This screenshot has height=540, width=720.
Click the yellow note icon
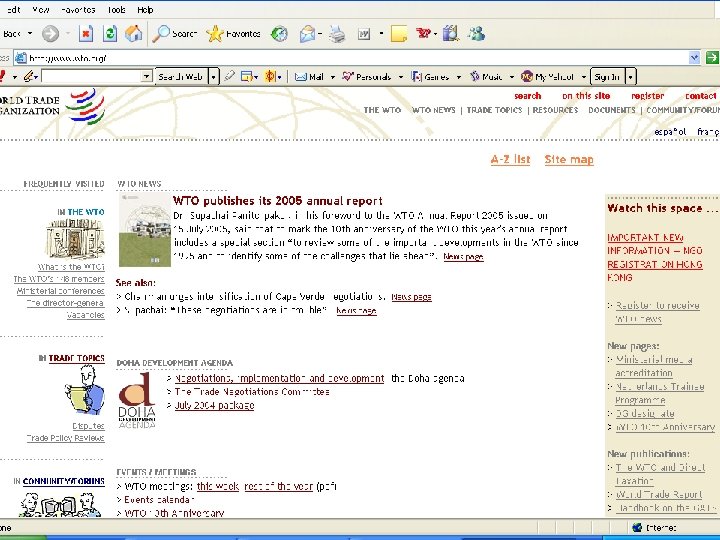point(399,34)
